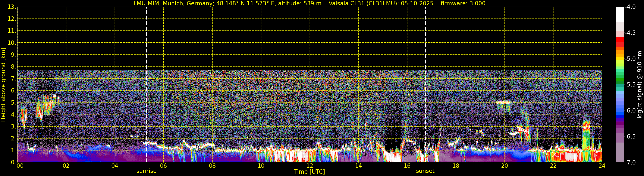Click the 'log(rc-signal) @ 910 nm' colorbar title
The height and width of the screenshot is (176, 644).
640,85
